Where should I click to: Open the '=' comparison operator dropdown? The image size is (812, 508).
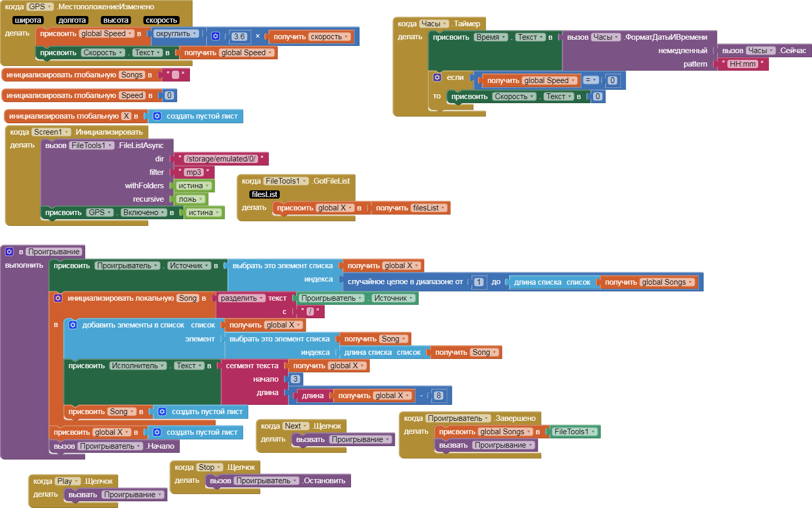(x=591, y=80)
